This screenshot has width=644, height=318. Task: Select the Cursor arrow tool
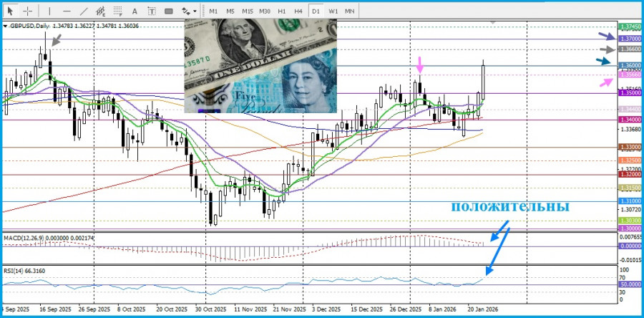[10, 11]
